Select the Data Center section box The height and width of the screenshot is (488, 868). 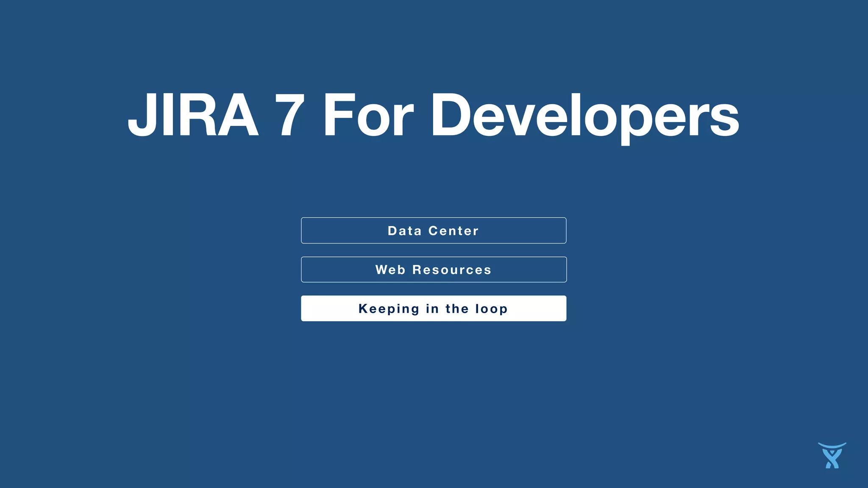tap(434, 230)
